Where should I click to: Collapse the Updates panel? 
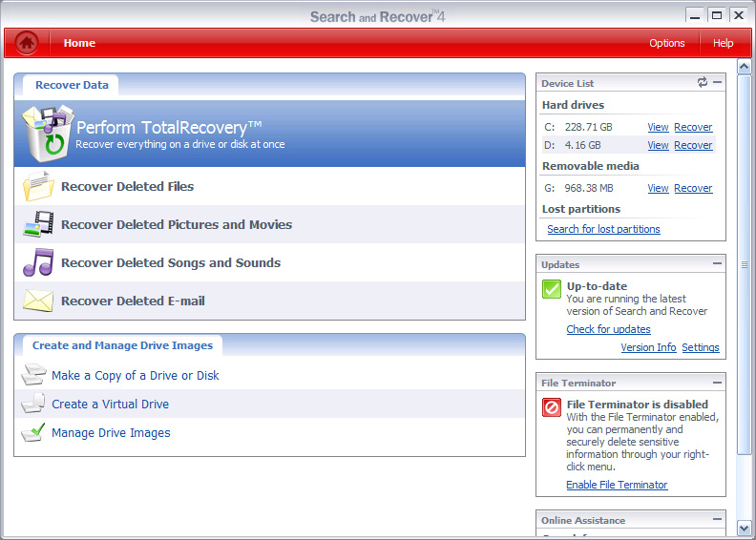[x=718, y=263]
